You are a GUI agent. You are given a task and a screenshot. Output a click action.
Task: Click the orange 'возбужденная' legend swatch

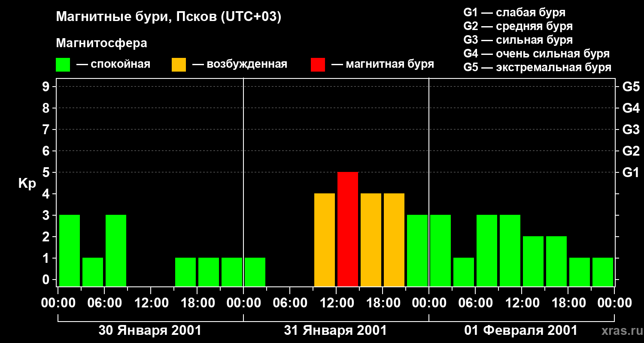click(179, 64)
